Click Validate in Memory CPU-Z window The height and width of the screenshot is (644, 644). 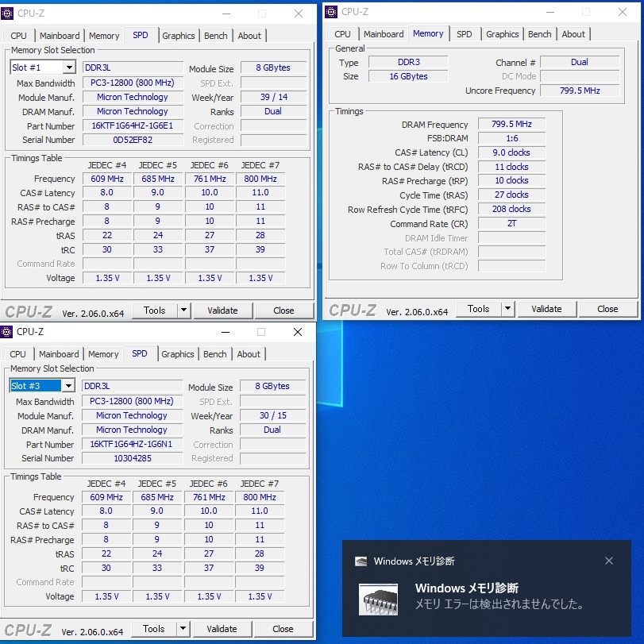(x=546, y=309)
